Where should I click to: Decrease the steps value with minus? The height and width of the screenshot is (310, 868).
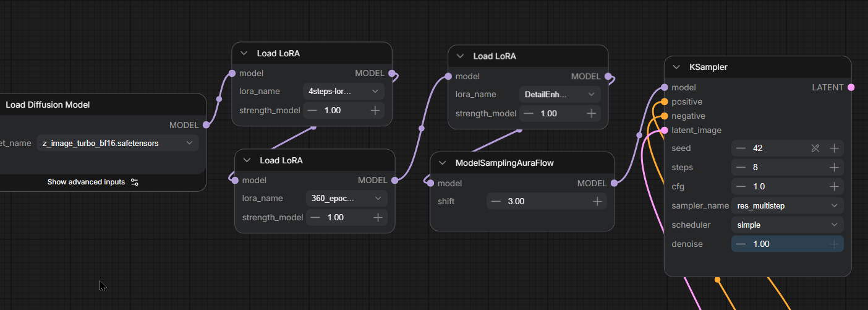pyautogui.click(x=741, y=167)
